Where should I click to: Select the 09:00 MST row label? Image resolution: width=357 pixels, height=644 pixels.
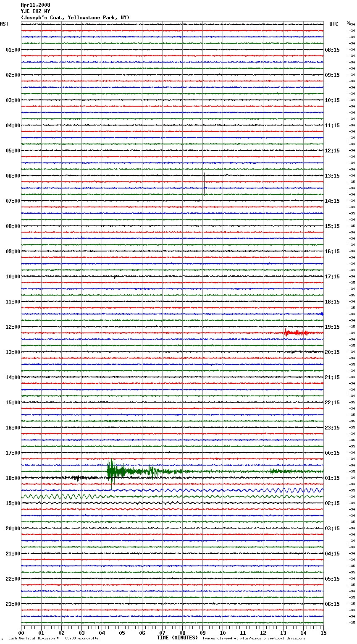pos(13,251)
